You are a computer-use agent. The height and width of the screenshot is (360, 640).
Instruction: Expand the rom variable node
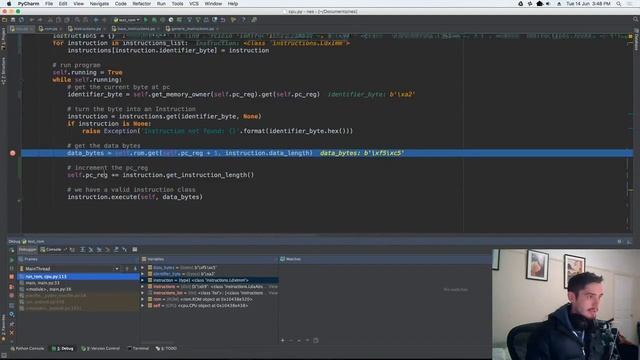[142, 299]
